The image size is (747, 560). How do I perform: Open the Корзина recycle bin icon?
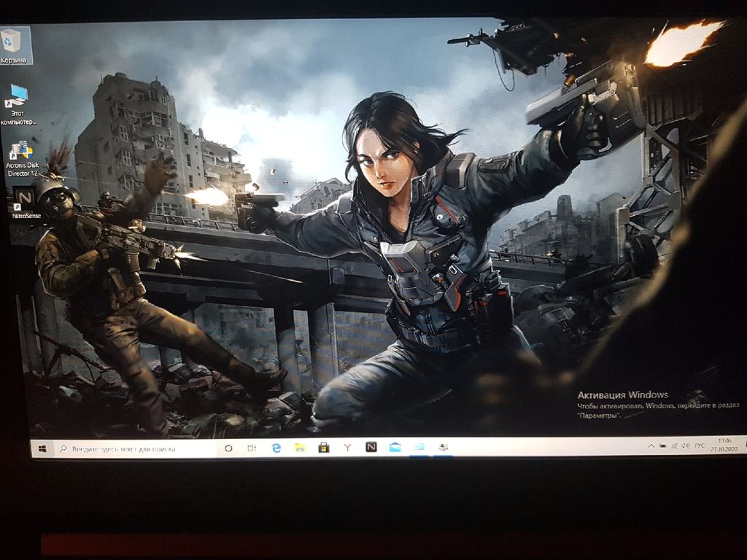click(15, 42)
